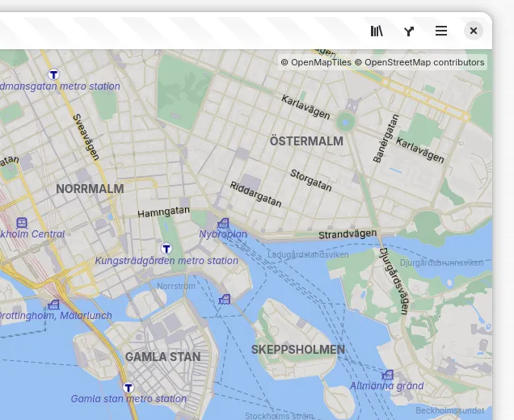Open the hamburger main menu
The image size is (514, 420).
441,31
